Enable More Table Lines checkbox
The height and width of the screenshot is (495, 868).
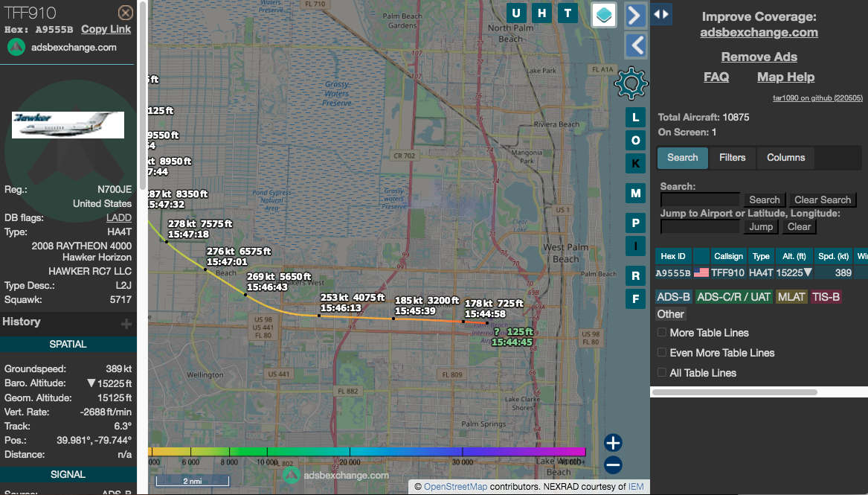point(661,332)
